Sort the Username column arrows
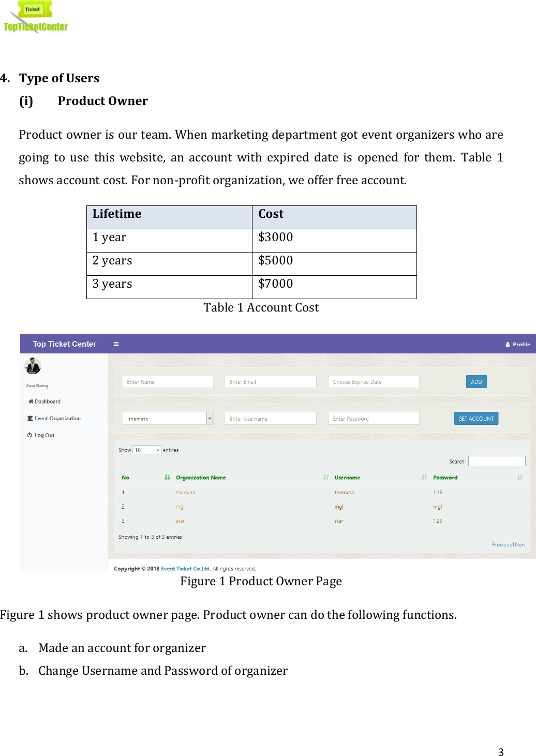Image resolution: width=536 pixels, height=756 pixels. [424, 477]
